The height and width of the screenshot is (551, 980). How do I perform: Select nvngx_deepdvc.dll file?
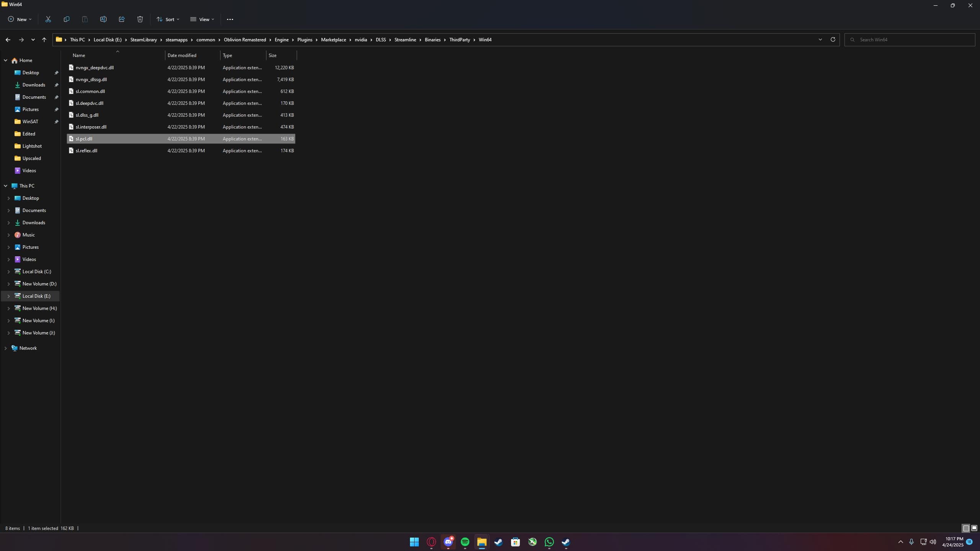[181, 68]
